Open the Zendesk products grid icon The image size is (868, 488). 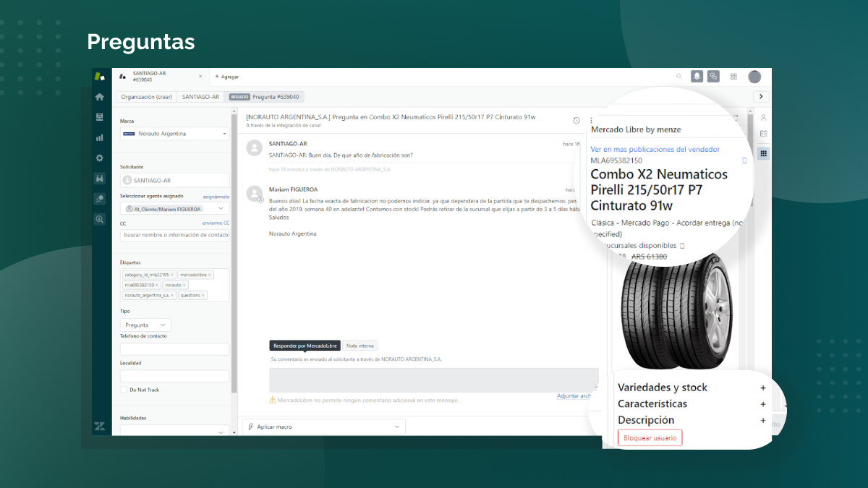click(733, 76)
